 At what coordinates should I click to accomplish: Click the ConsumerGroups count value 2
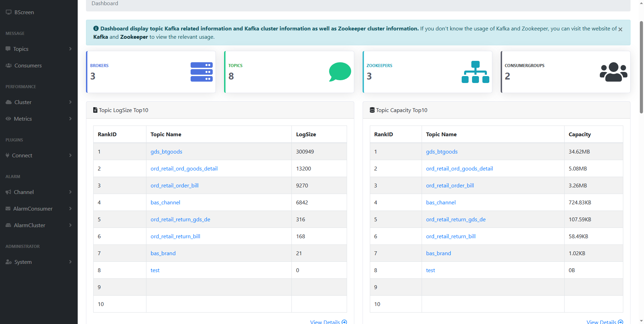[x=507, y=76]
